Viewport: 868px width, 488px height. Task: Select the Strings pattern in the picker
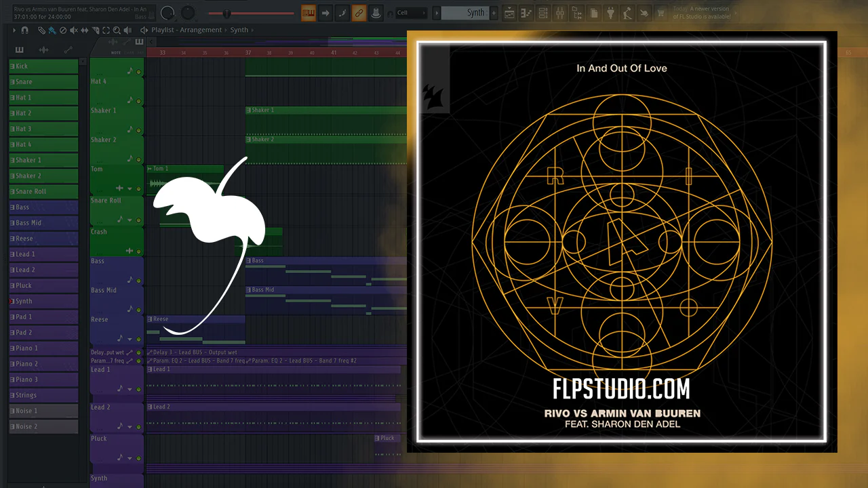pos(43,395)
